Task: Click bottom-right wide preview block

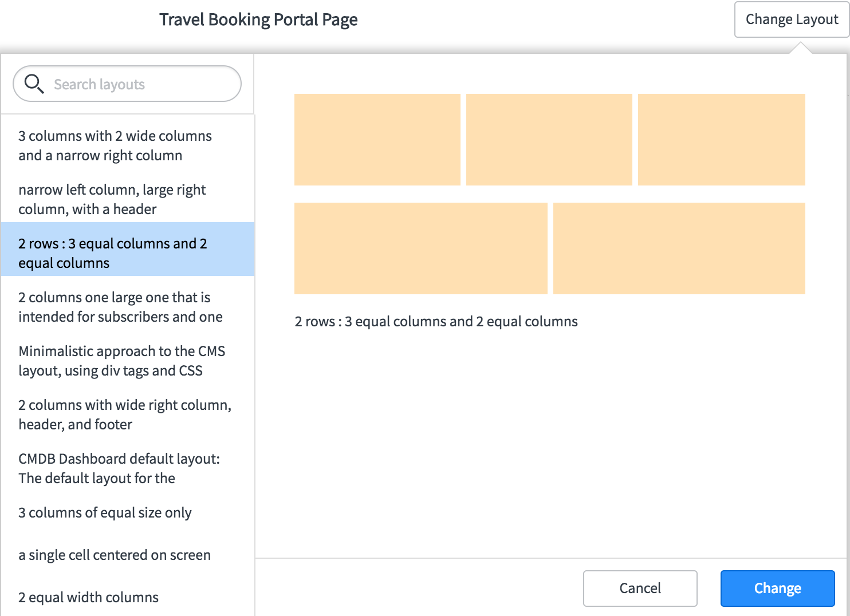Action: click(x=679, y=248)
